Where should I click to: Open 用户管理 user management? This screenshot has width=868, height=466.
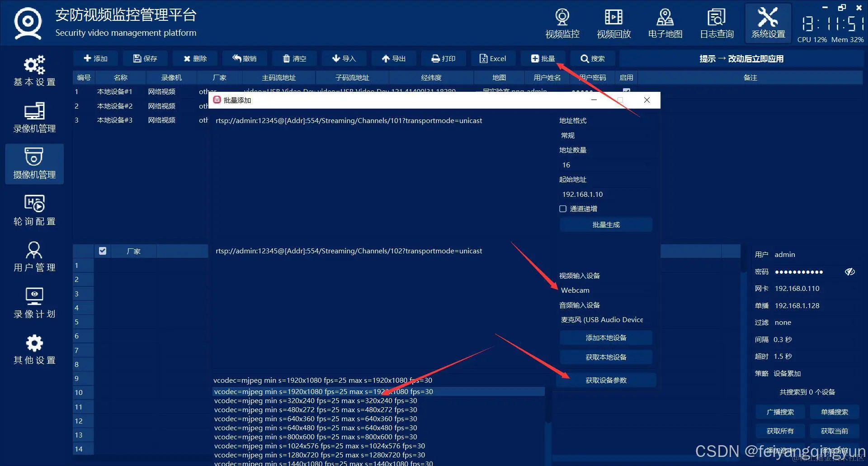(34, 257)
